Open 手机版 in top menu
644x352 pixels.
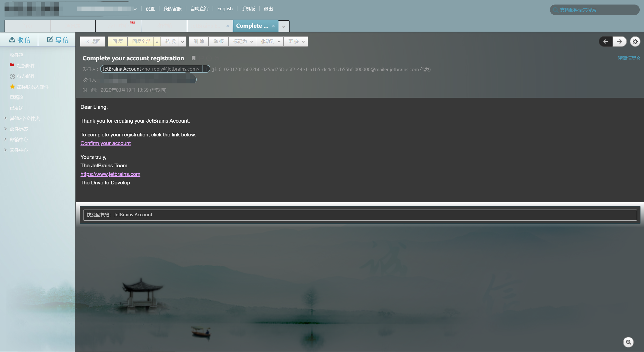(x=248, y=9)
